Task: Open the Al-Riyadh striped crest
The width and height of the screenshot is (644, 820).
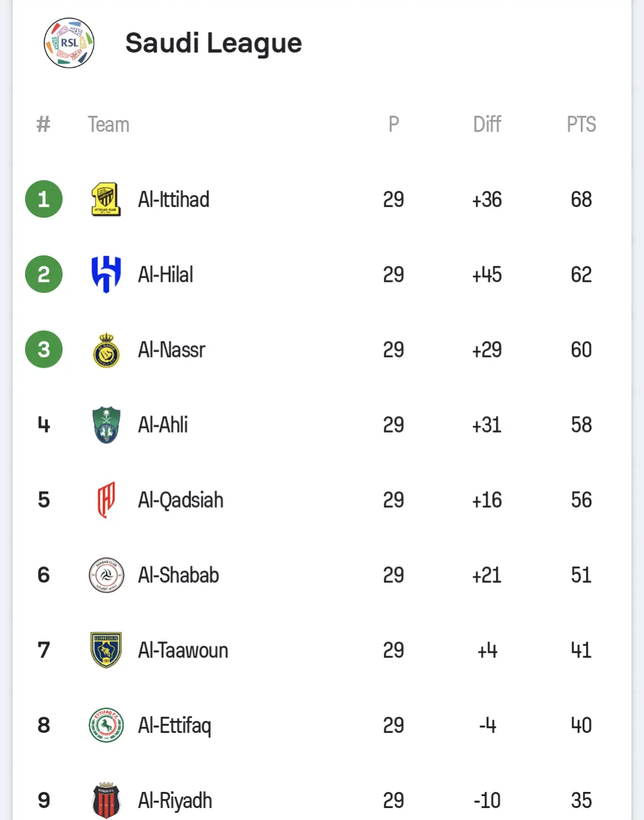Action: [106, 800]
